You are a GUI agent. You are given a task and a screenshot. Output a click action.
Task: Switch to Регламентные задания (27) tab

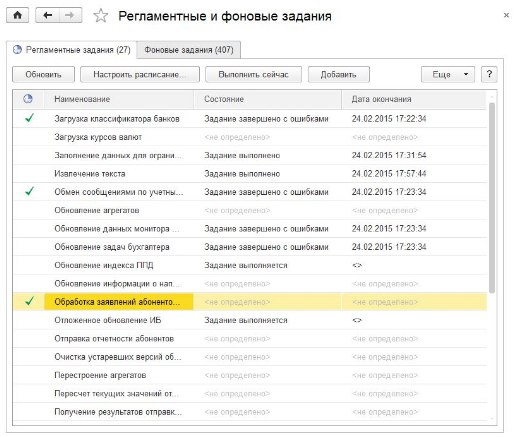pos(71,50)
